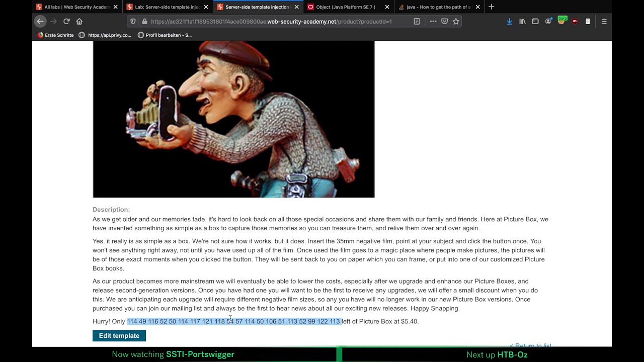The width and height of the screenshot is (644, 362).
Task: Close the All labs tab
Action: (116, 7)
